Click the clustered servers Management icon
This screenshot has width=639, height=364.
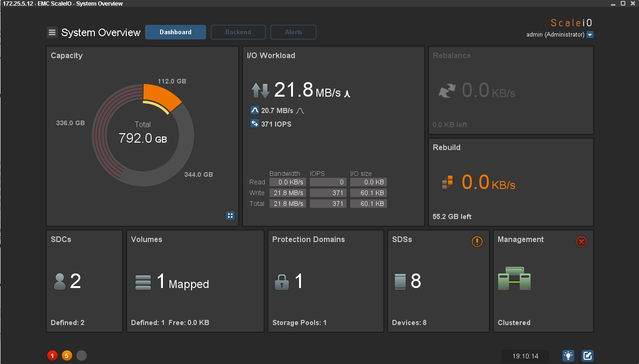tap(514, 279)
